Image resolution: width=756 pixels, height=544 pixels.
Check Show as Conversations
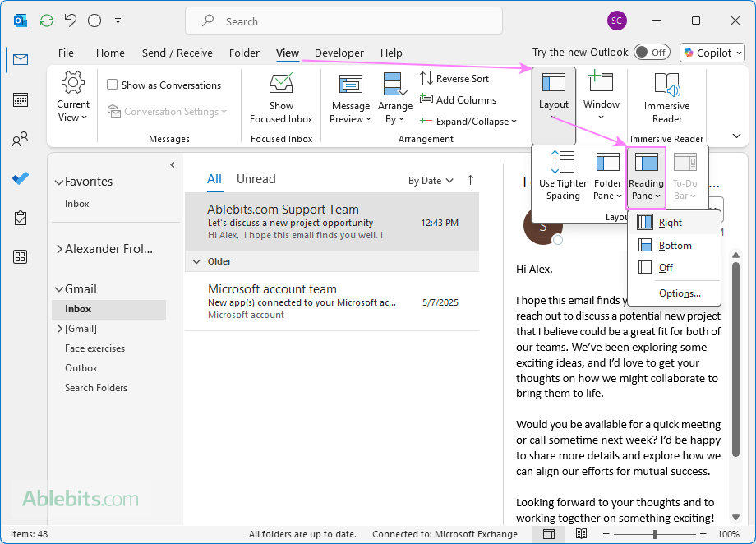pos(164,85)
